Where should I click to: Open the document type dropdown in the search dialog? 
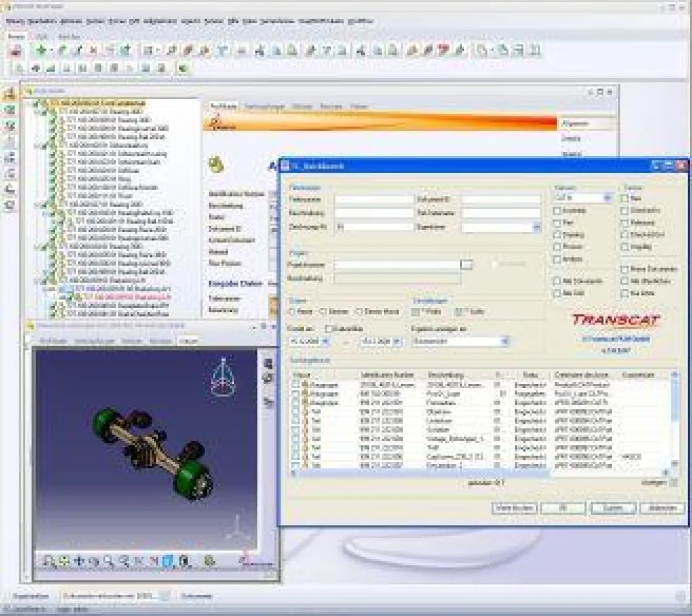[607, 197]
